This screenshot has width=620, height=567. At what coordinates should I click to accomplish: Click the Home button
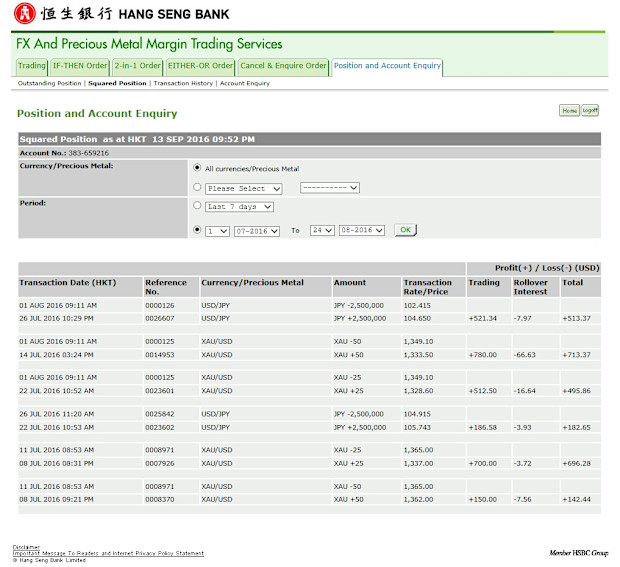point(569,111)
